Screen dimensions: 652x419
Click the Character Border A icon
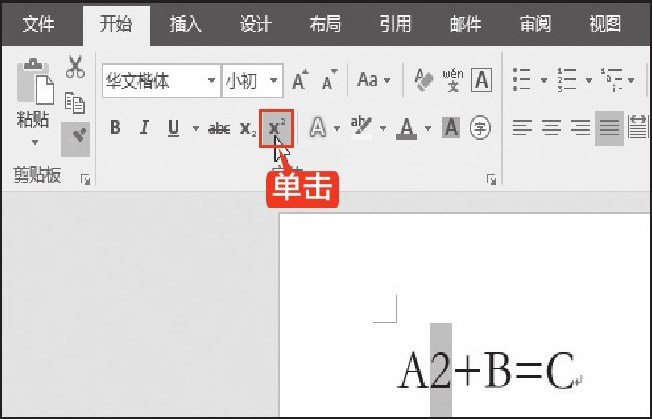[x=482, y=80]
